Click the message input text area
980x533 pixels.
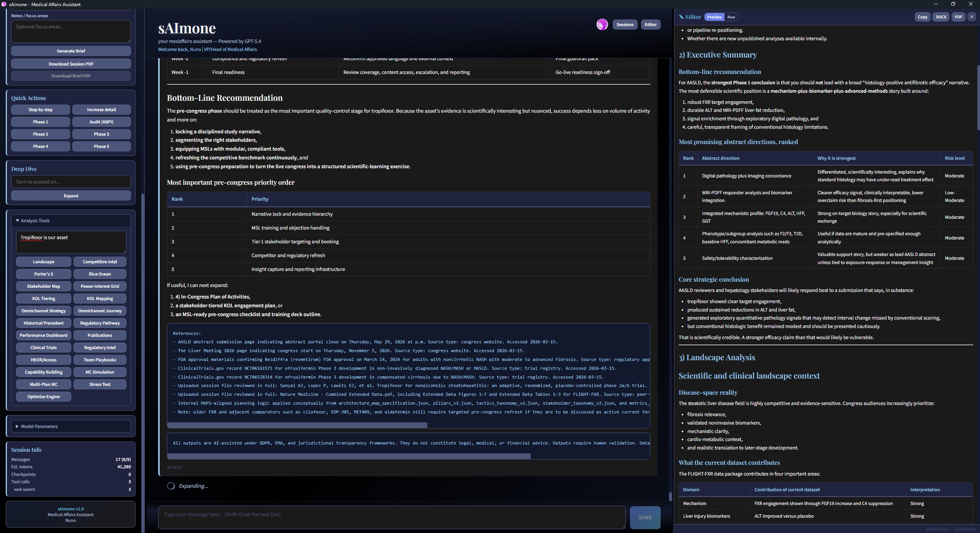[391, 517]
